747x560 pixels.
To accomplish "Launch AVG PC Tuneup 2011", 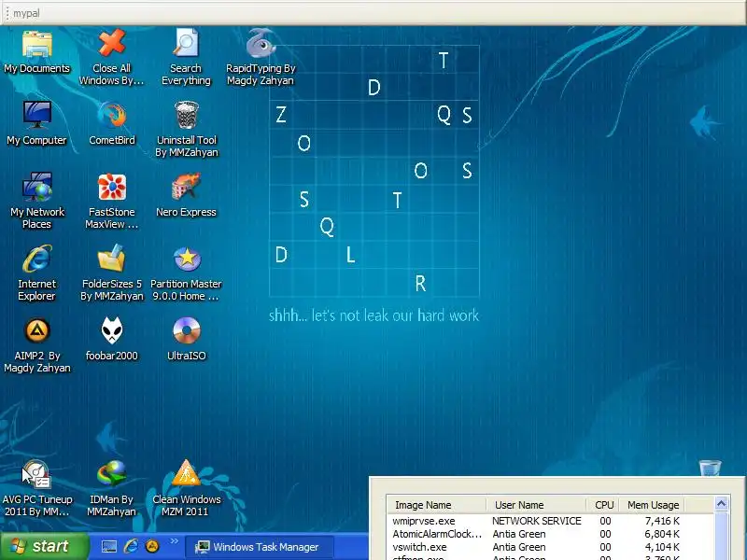I will click(x=36, y=488).
